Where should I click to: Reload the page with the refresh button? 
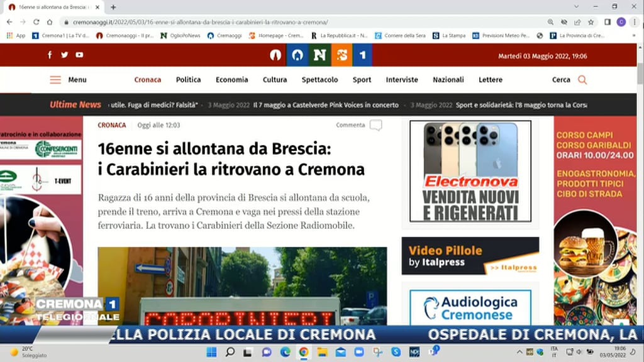36,22
